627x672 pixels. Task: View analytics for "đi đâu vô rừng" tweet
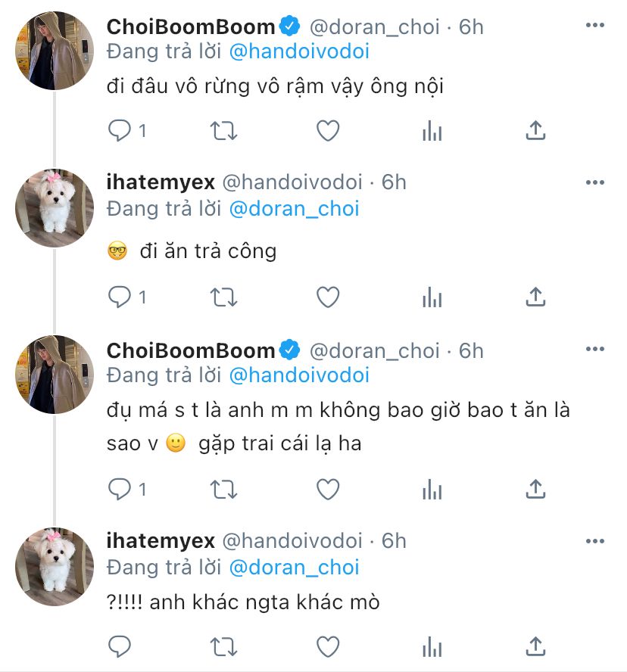[432, 131]
